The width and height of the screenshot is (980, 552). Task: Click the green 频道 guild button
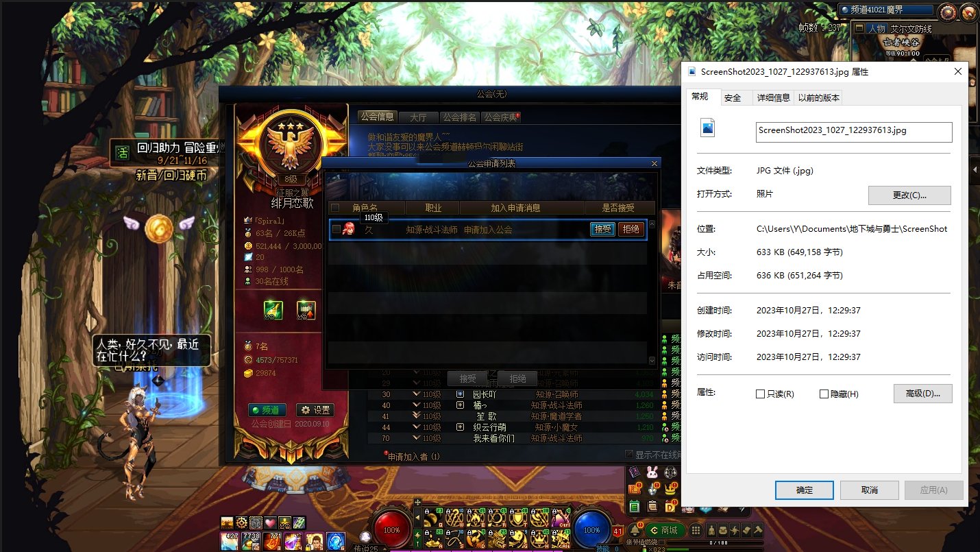267,410
